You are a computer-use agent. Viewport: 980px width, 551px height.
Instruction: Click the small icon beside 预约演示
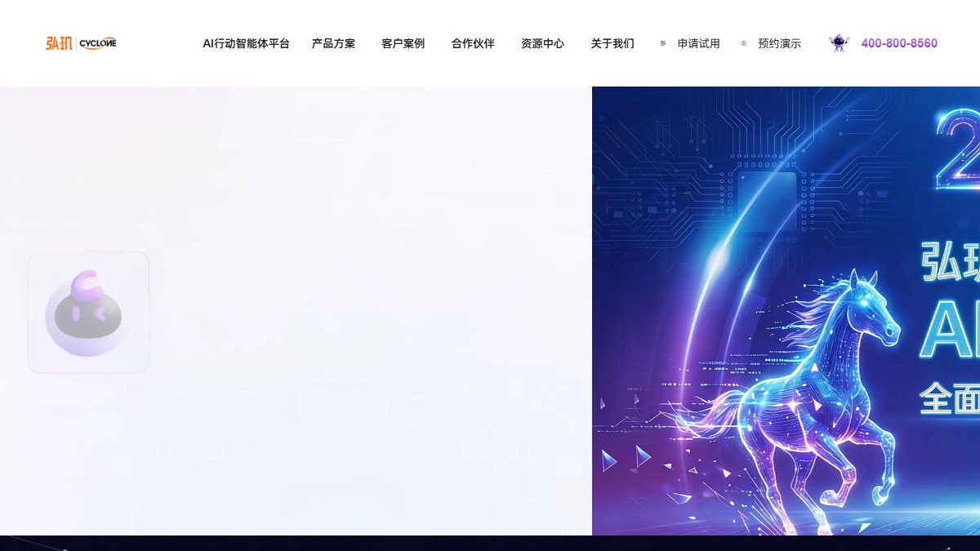tap(744, 43)
